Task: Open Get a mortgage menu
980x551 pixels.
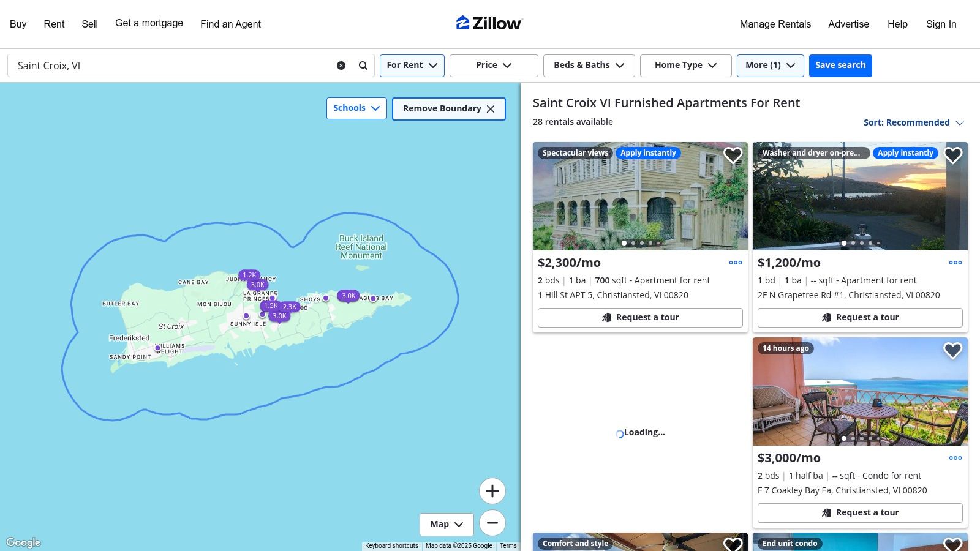Action: [x=149, y=23]
